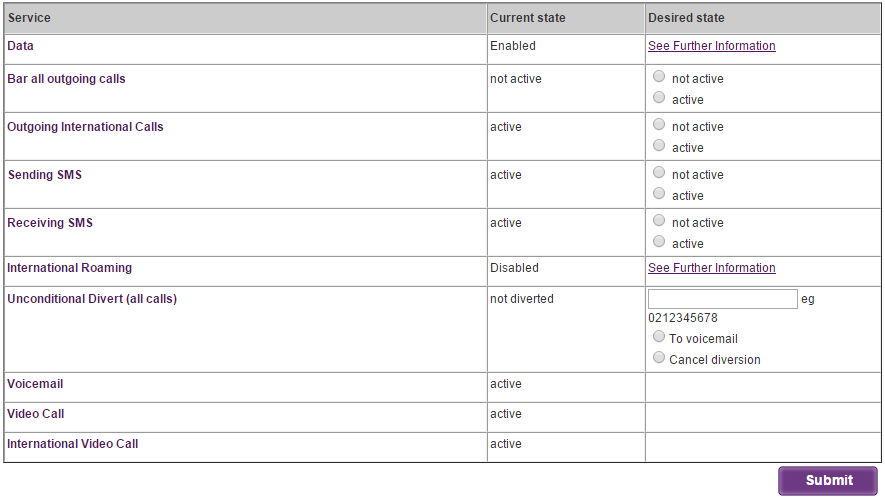Click the 'Disabled' state for International Roaming
The height and width of the screenshot is (501, 885).
[514, 268]
